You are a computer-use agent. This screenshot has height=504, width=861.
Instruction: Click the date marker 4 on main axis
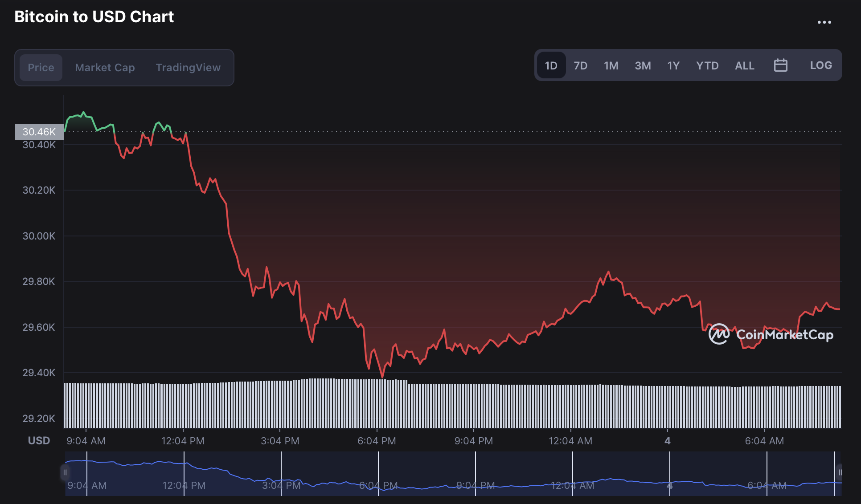pos(667,441)
